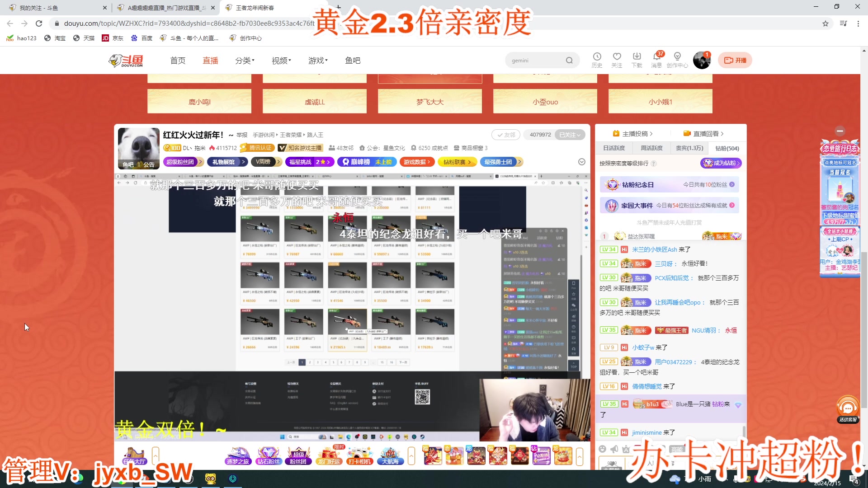Click the 小歪ouo streamer card

pos(545,101)
